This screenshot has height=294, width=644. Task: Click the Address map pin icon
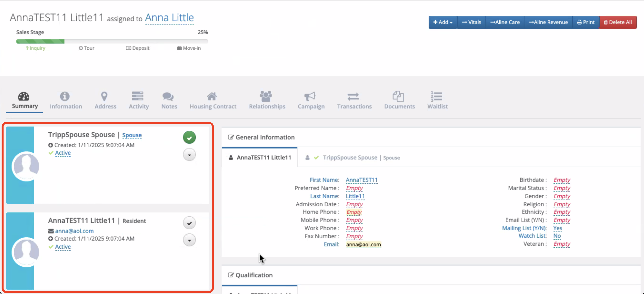[x=104, y=96]
